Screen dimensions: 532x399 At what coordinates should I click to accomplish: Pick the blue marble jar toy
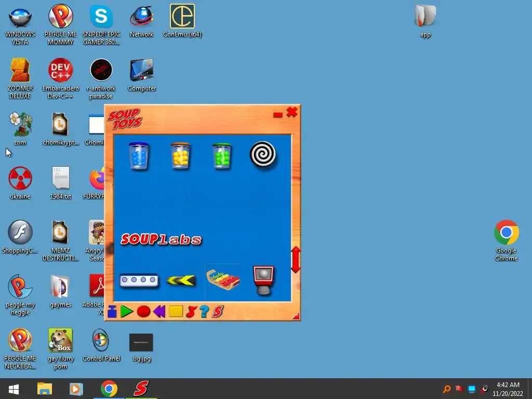click(139, 156)
